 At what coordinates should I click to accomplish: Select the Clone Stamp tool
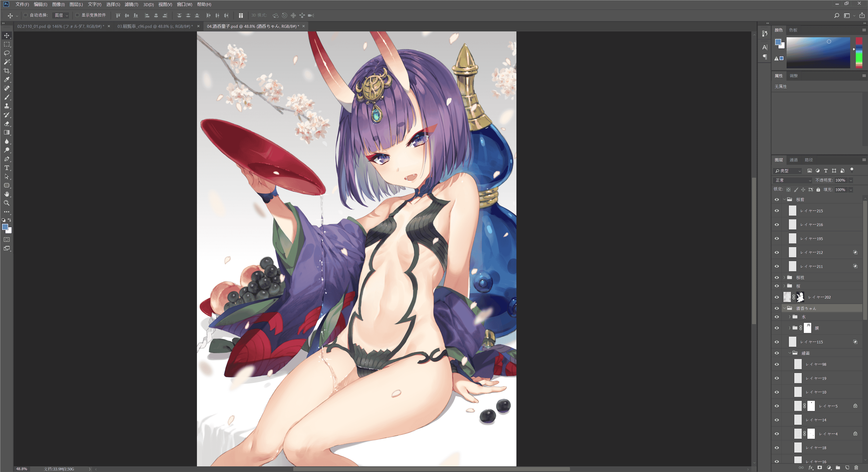coord(7,106)
